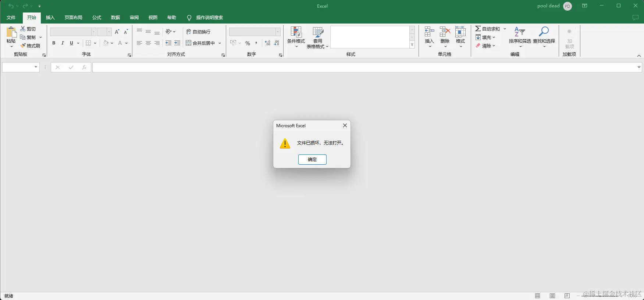
Task: Pick the font color A button
Action: pyautogui.click(x=120, y=43)
